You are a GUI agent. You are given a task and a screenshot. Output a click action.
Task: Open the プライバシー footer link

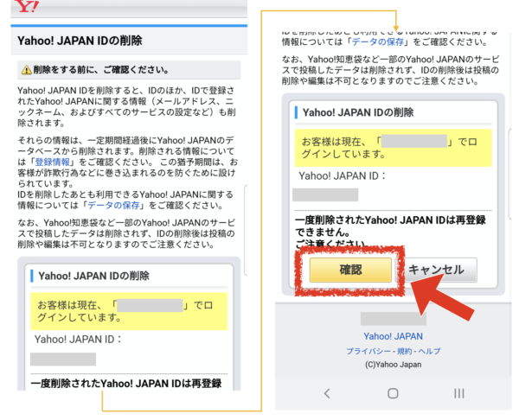click(x=368, y=351)
